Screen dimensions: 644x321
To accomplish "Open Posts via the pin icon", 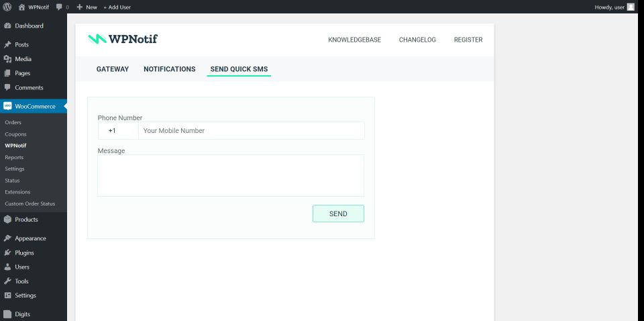I will coord(7,45).
